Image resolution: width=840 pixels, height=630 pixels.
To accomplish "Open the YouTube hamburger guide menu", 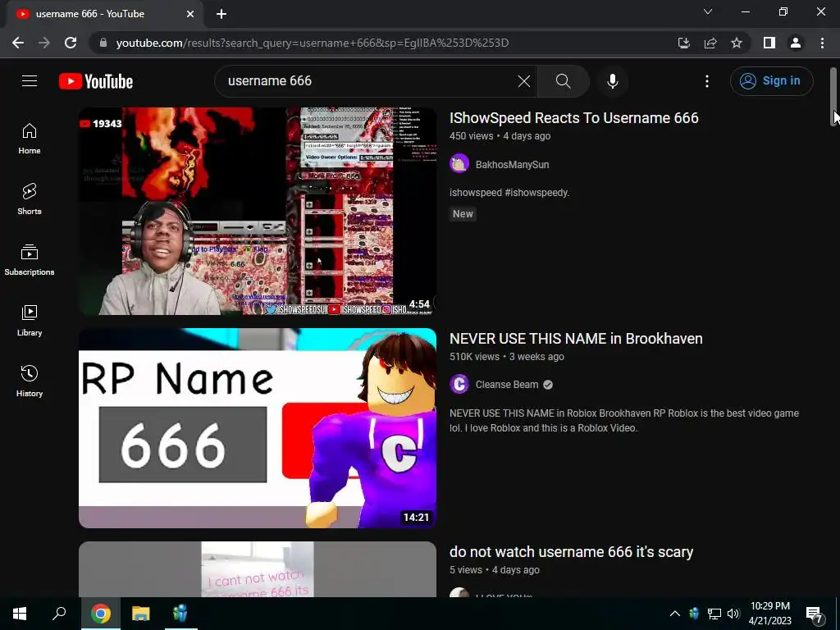I will pos(30,81).
